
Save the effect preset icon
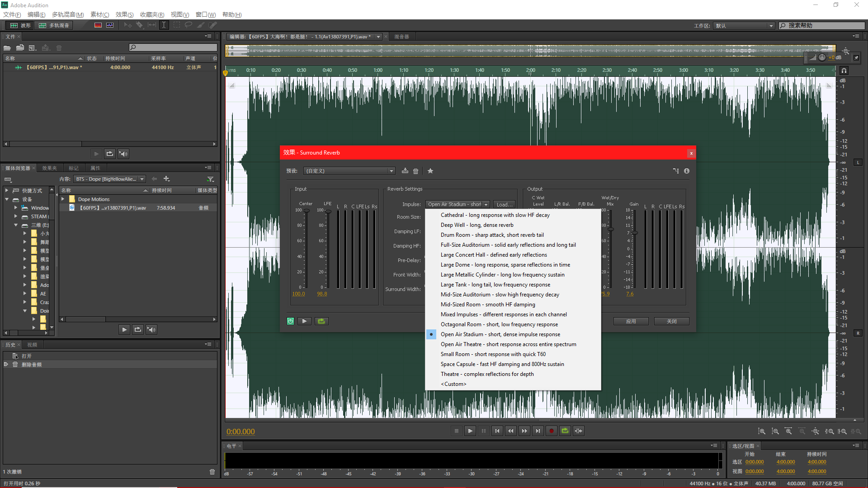coord(405,171)
